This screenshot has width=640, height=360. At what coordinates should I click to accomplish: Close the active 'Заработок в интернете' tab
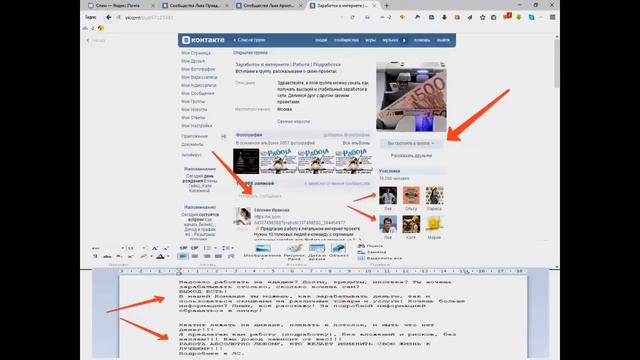point(374,5)
